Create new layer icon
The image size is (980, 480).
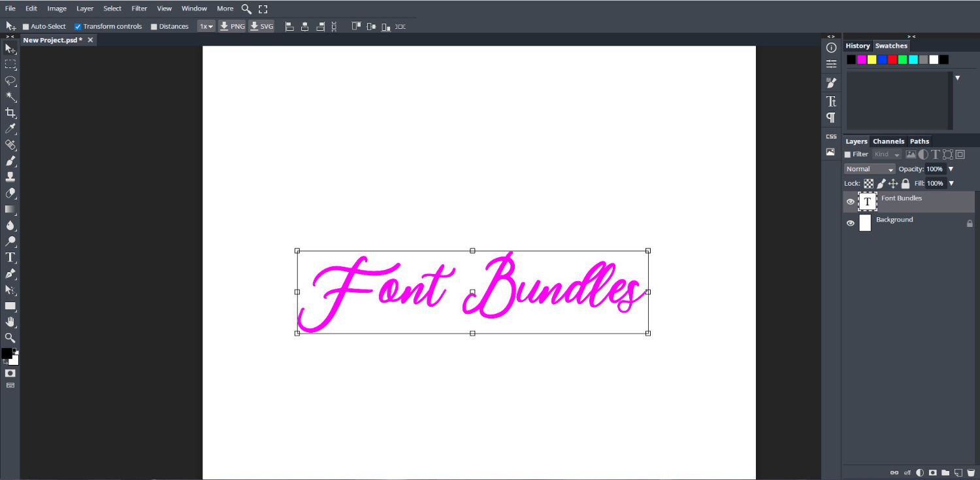click(958, 472)
